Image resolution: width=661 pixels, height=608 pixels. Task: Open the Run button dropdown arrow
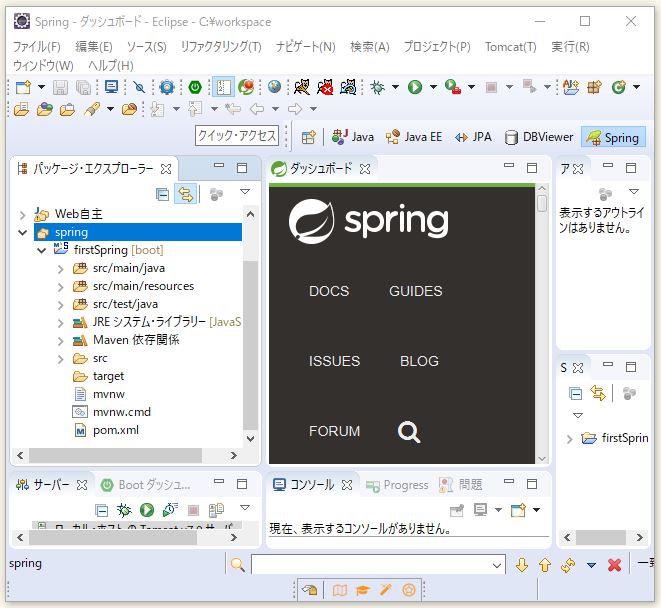433,87
